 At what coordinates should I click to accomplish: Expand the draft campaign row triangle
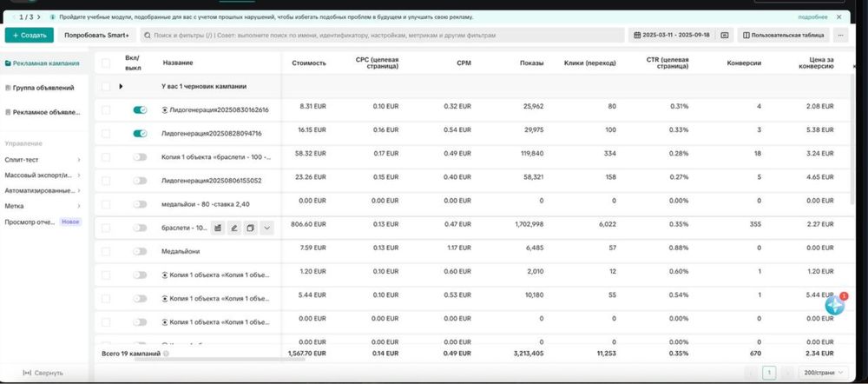point(121,86)
